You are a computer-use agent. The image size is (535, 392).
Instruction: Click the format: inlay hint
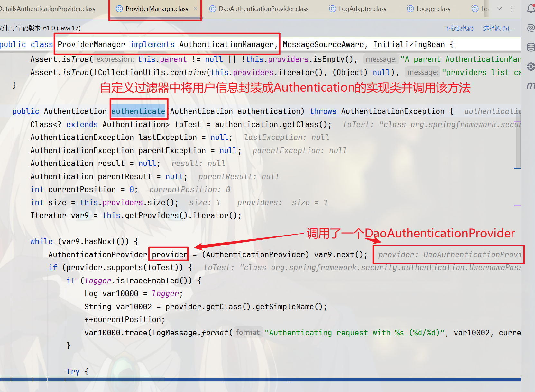coord(248,333)
